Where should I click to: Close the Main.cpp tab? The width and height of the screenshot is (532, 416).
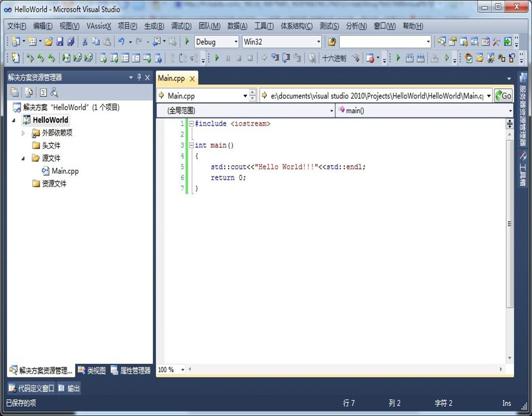tap(192, 79)
